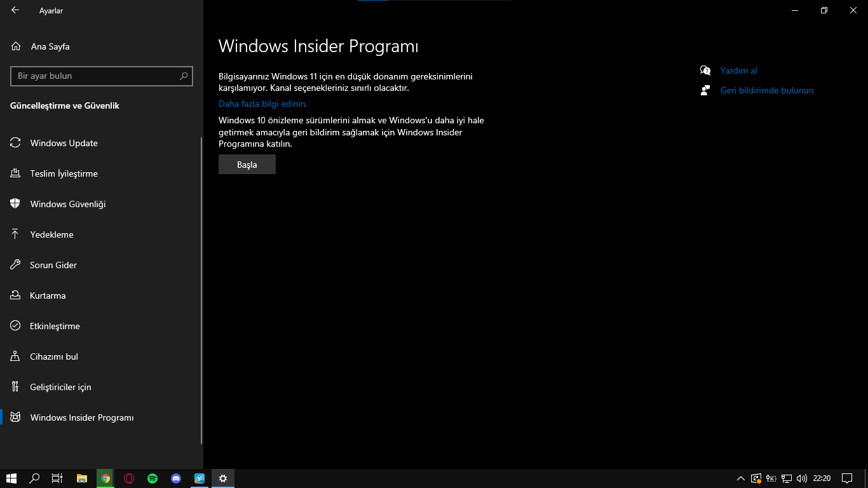
Task: Open Google Chrome from the taskbar
Action: click(105, 478)
